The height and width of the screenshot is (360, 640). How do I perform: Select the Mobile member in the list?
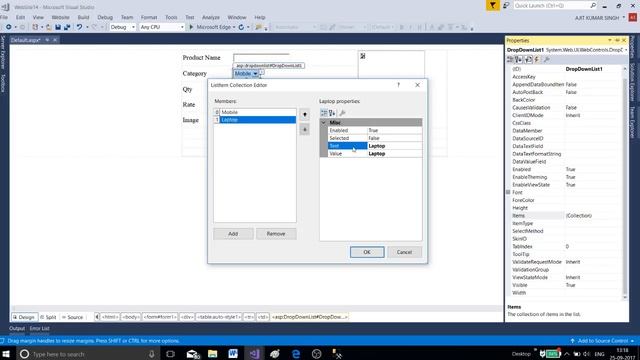(255, 112)
